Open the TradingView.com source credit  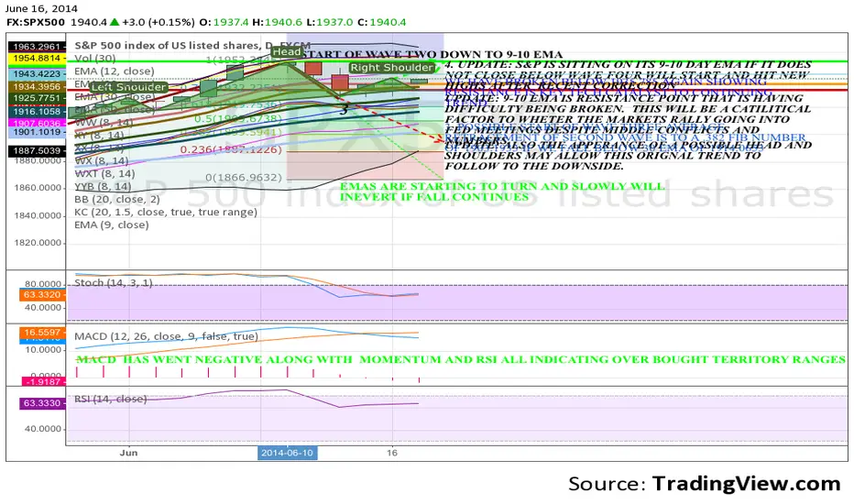[746, 484]
